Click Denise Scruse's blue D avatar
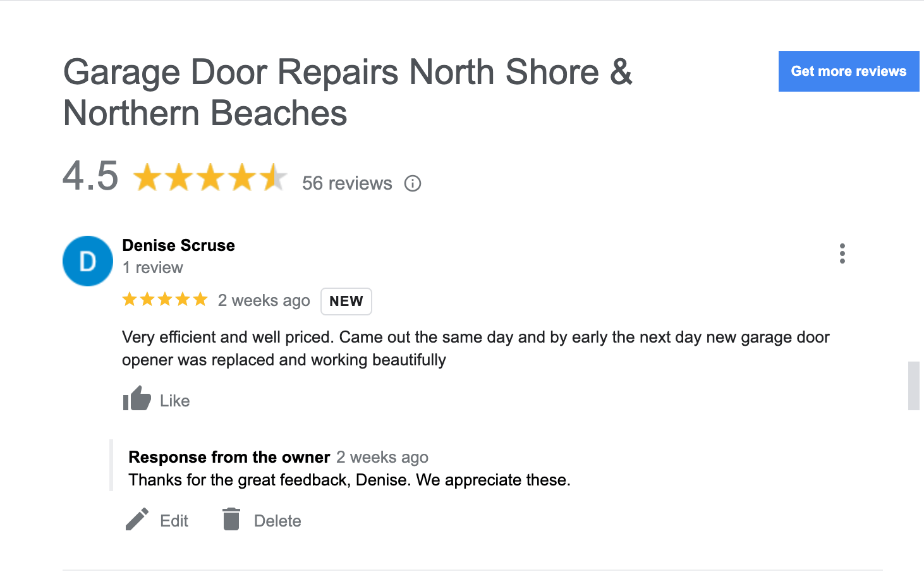The width and height of the screenshot is (924, 579). pyautogui.click(x=88, y=261)
